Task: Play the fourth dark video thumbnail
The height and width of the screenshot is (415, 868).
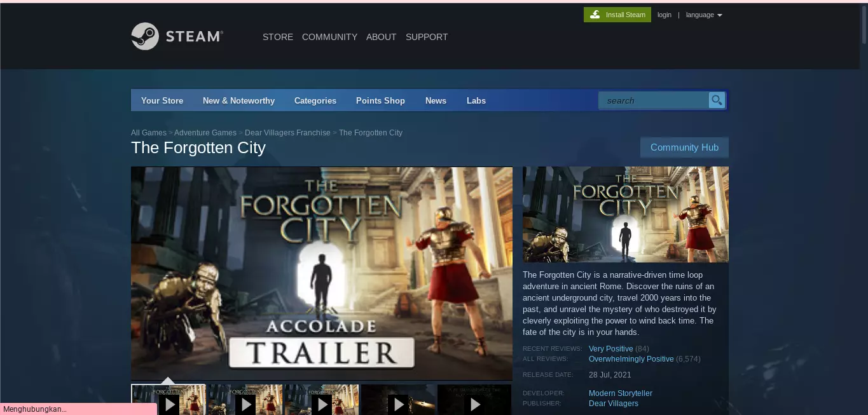Action: click(398, 400)
